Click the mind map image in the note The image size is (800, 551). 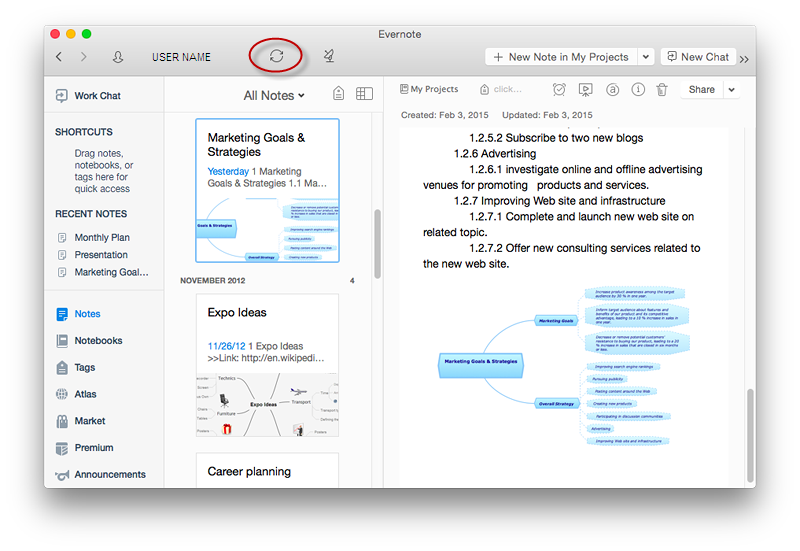(x=564, y=366)
